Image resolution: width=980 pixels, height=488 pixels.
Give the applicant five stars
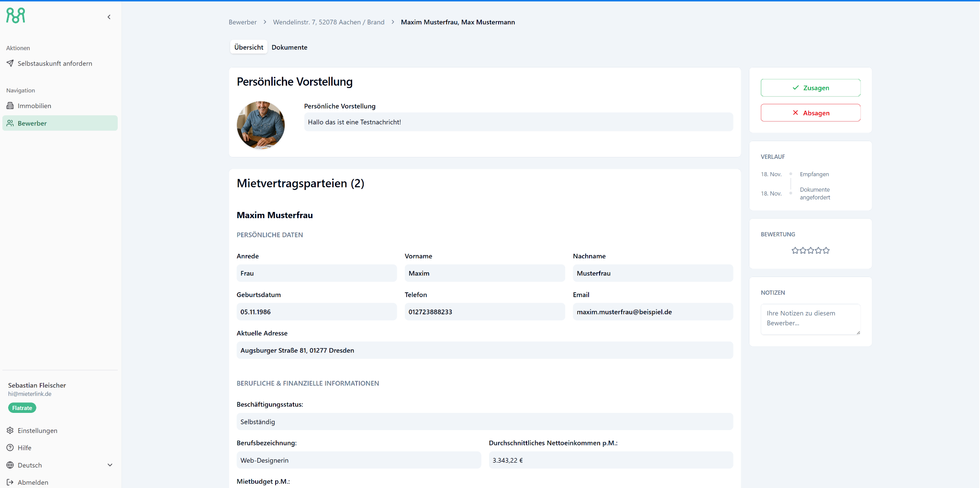(826, 250)
